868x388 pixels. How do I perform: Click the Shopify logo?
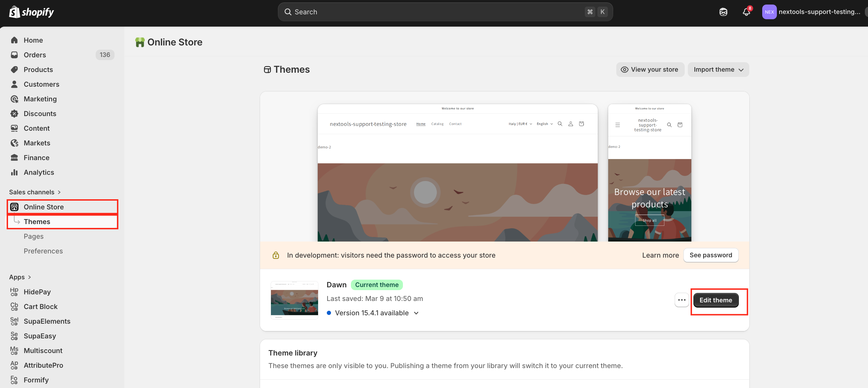tap(31, 12)
